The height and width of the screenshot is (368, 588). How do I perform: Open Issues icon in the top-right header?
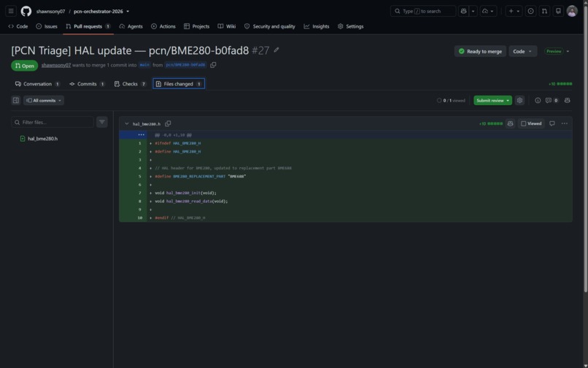tap(530, 11)
